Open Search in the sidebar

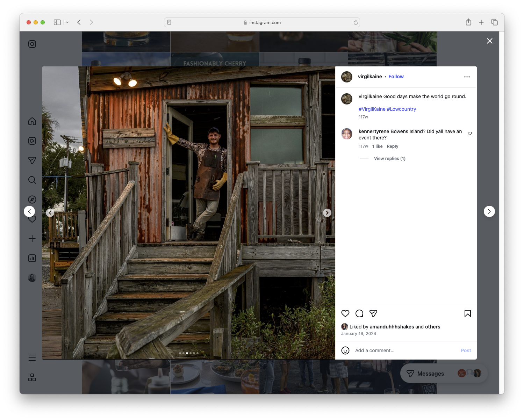32,180
